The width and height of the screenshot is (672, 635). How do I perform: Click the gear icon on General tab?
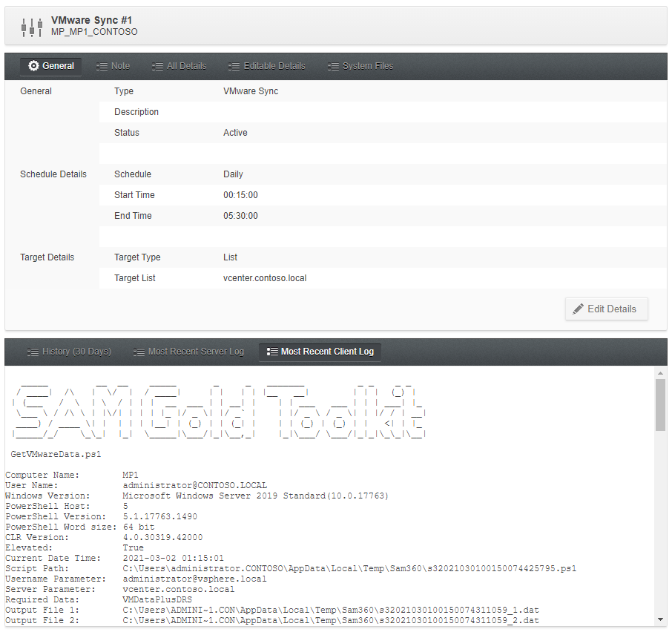pyautogui.click(x=33, y=65)
